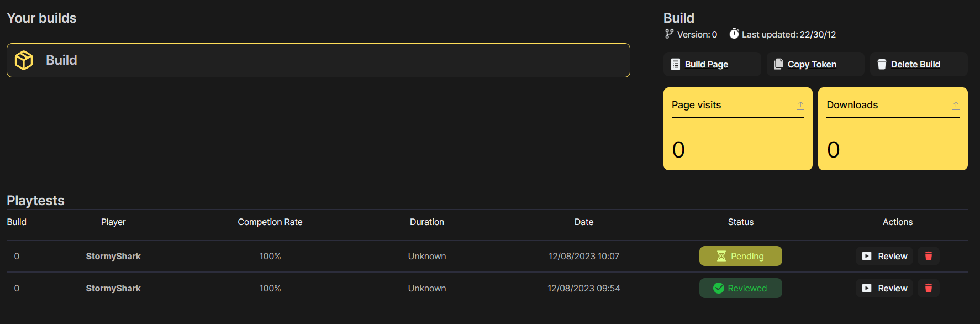Review the 10:07 pending playtest
This screenshot has height=324, width=980.
tap(884, 256)
